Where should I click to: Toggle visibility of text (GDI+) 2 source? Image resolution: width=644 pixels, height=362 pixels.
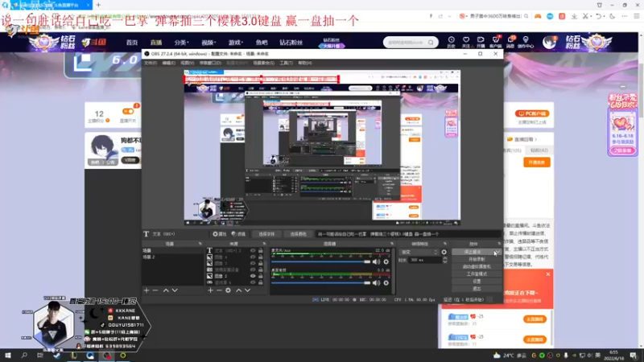pos(253,250)
